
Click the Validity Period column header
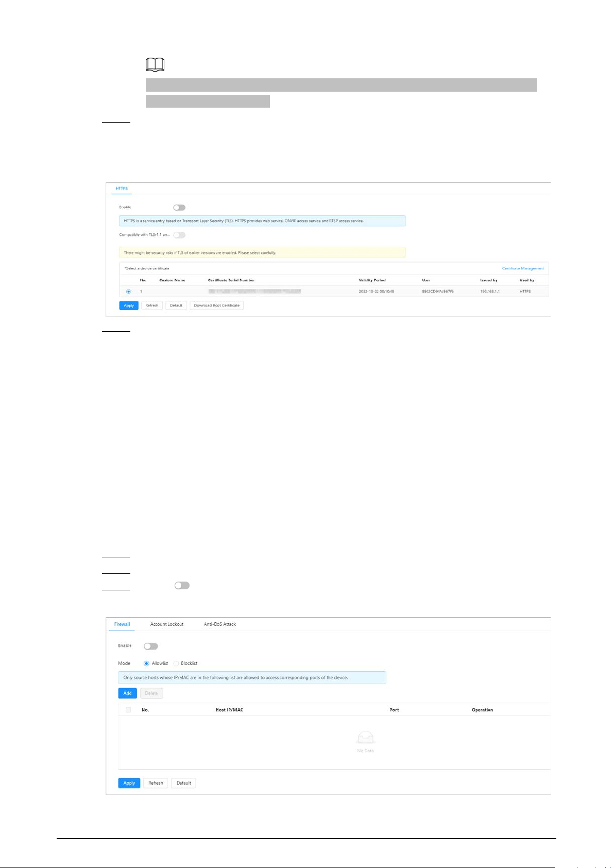[372, 280]
